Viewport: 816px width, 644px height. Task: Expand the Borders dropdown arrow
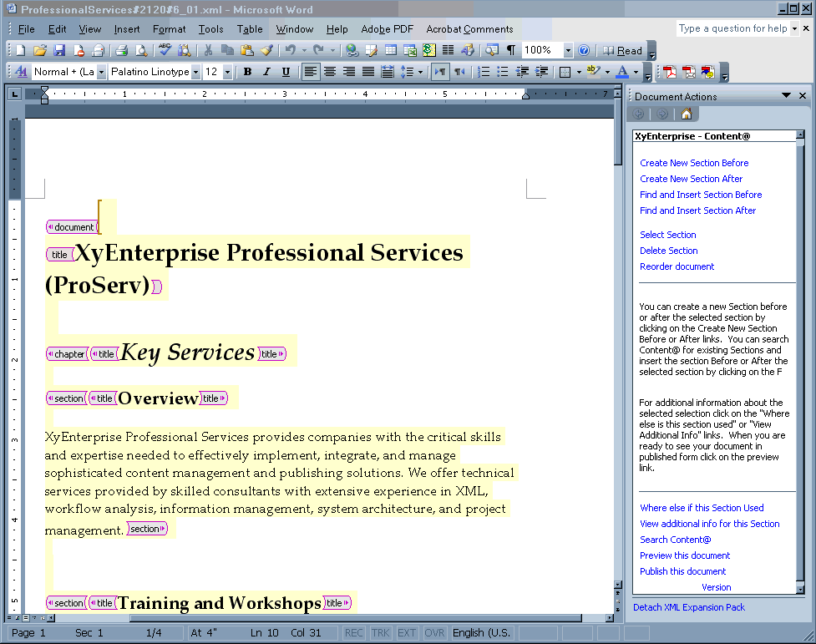[x=579, y=72]
